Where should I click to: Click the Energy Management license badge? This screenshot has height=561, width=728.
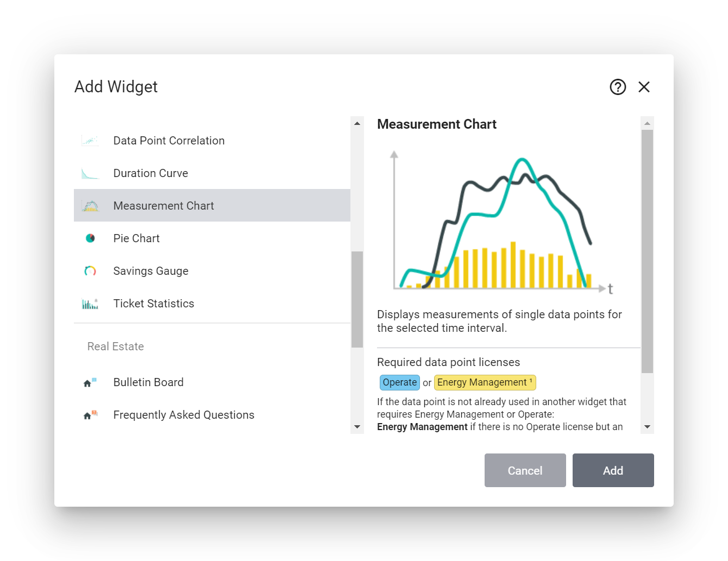pyautogui.click(x=485, y=382)
